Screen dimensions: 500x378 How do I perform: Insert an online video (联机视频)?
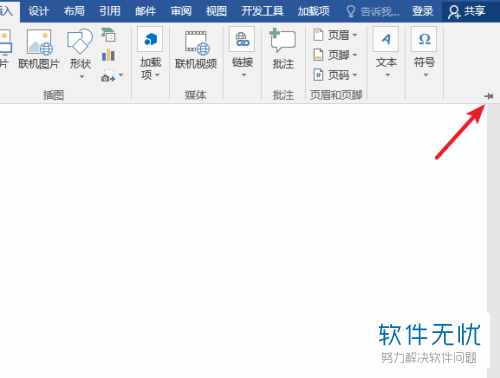196,49
